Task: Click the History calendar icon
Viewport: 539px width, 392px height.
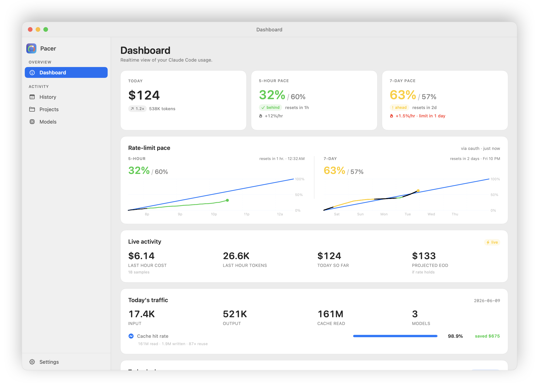Action: pyautogui.click(x=32, y=97)
